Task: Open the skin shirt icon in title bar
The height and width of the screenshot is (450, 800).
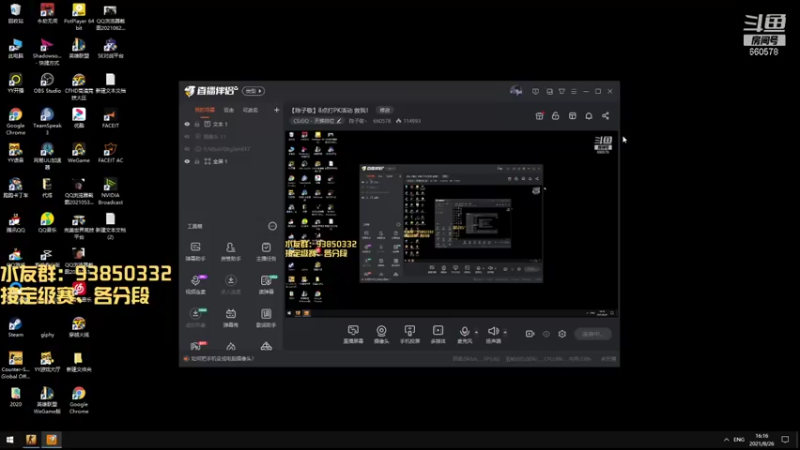Action: point(562,91)
